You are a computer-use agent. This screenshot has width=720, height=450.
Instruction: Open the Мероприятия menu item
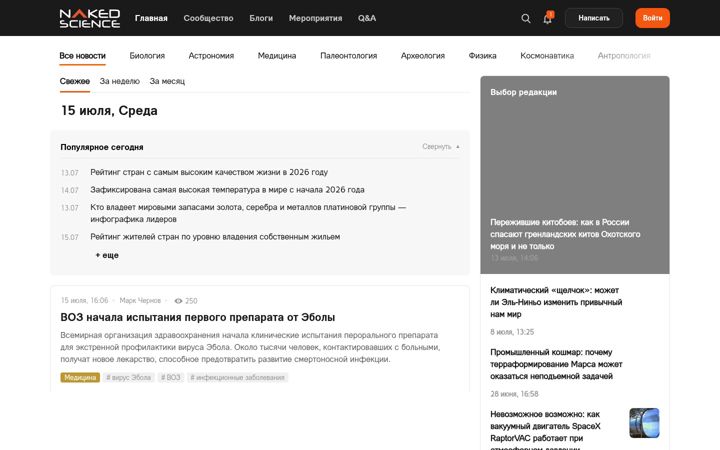pyautogui.click(x=315, y=18)
